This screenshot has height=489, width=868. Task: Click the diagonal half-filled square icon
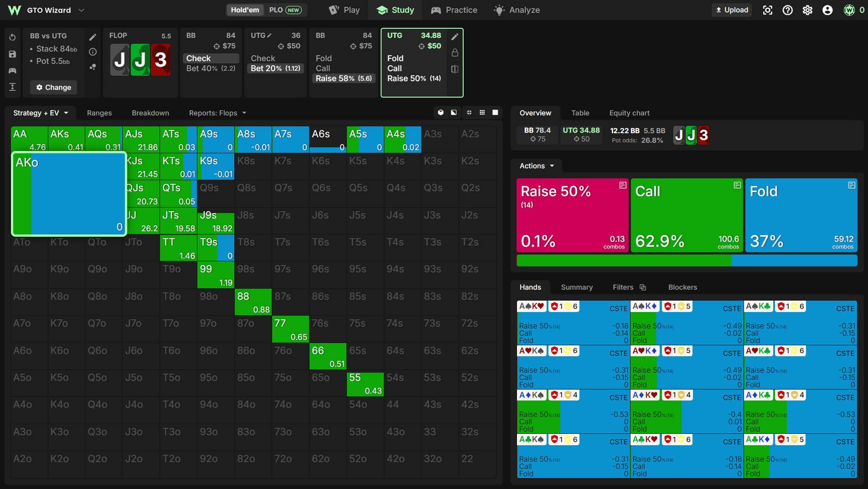pos(454,112)
